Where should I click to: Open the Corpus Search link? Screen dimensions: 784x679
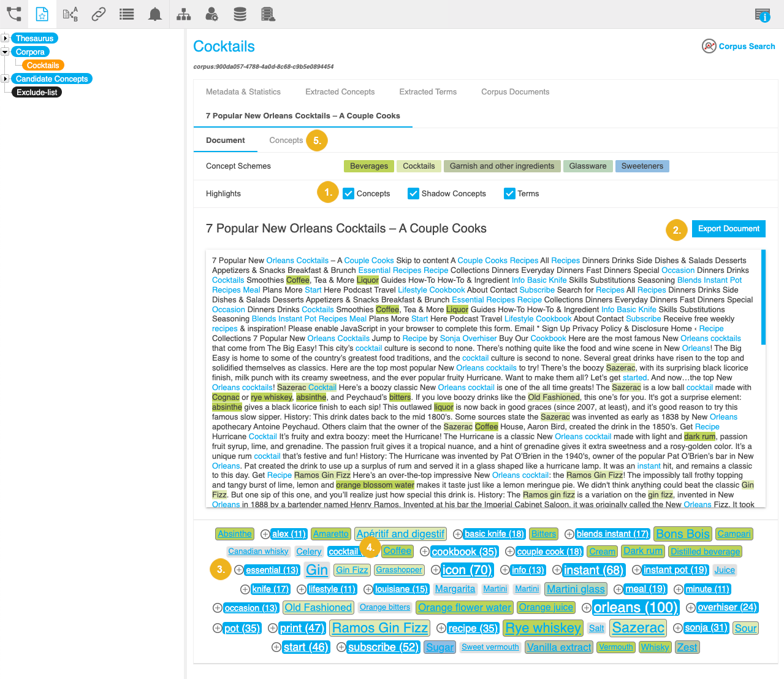739,47
